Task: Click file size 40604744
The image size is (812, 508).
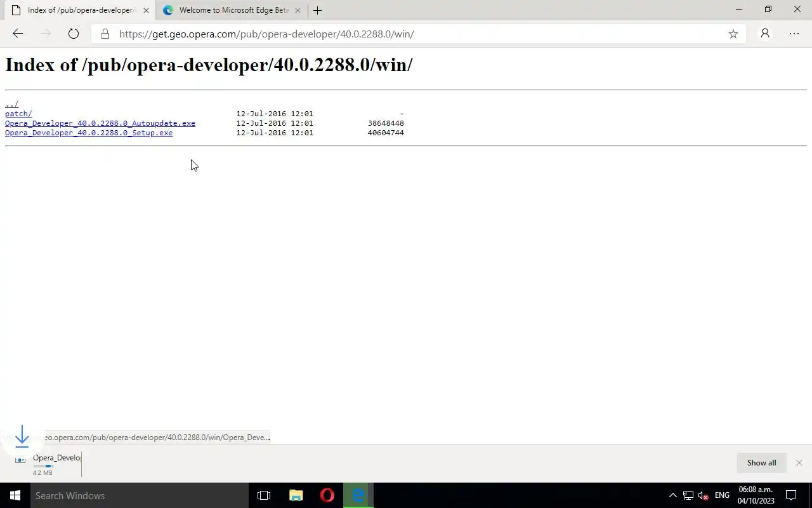Action: [x=386, y=133]
